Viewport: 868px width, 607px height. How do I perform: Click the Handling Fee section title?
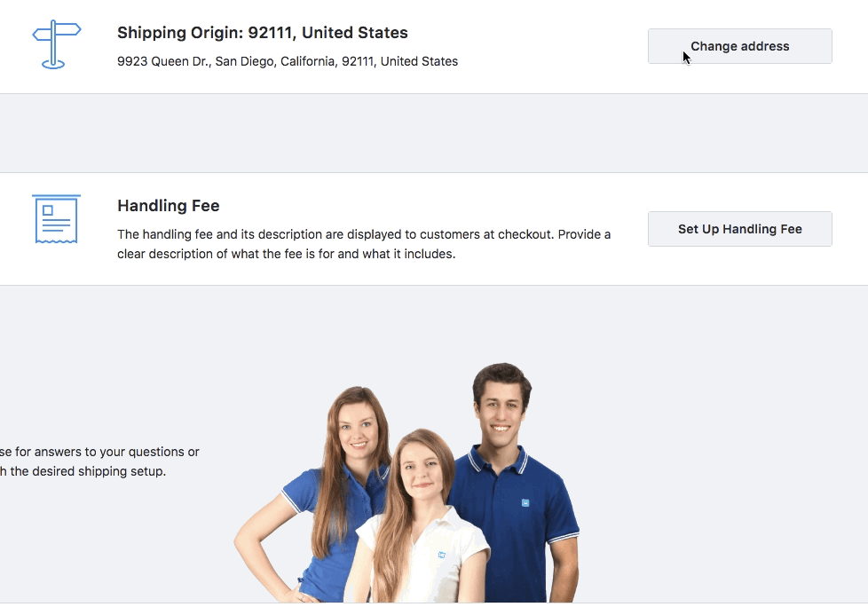168,206
